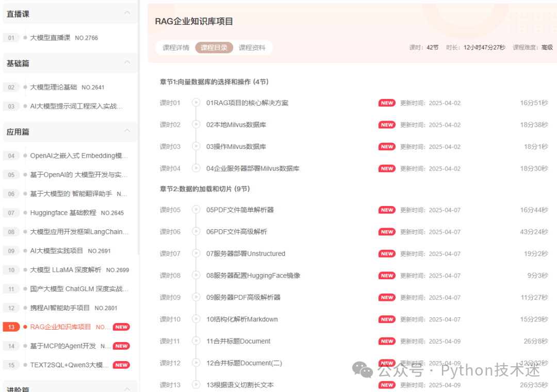The height and width of the screenshot is (392, 557).
Task: Open lesson 04企业服务器部署Milvus数据库
Action: (253, 168)
